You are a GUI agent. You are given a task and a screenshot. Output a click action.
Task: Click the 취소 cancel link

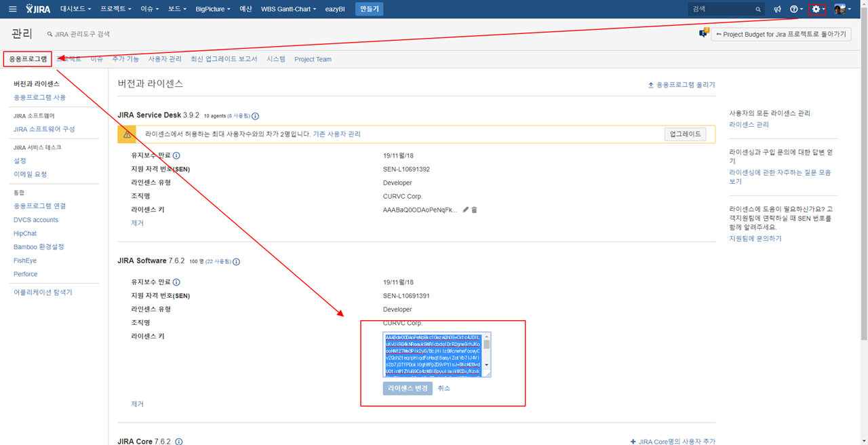[x=444, y=388]
